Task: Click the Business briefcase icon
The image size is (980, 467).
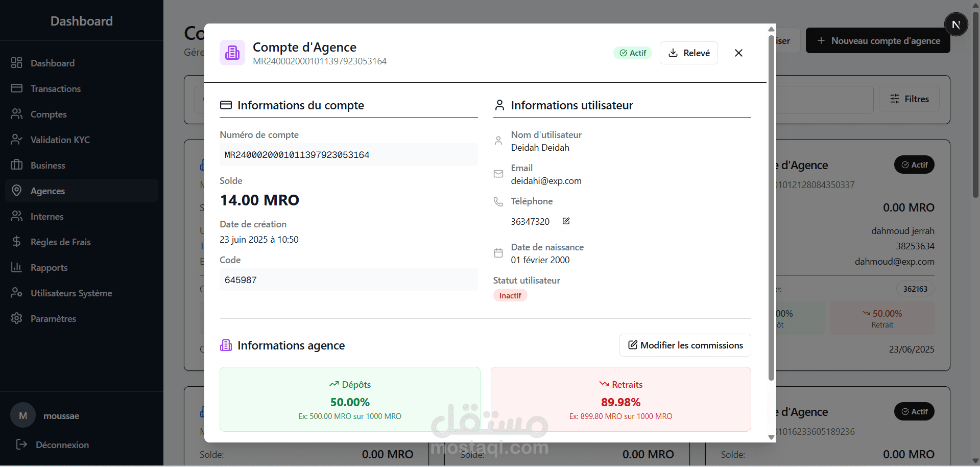Action: (x=16, y=165)
